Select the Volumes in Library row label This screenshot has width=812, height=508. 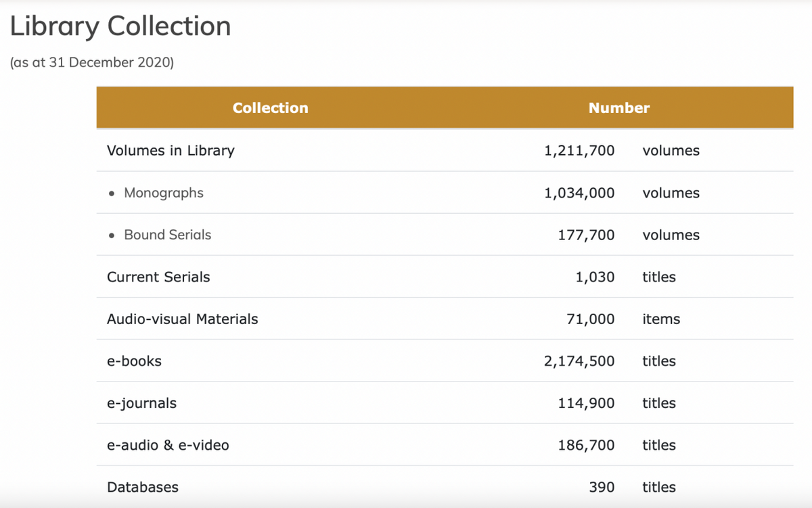(171, 151)
